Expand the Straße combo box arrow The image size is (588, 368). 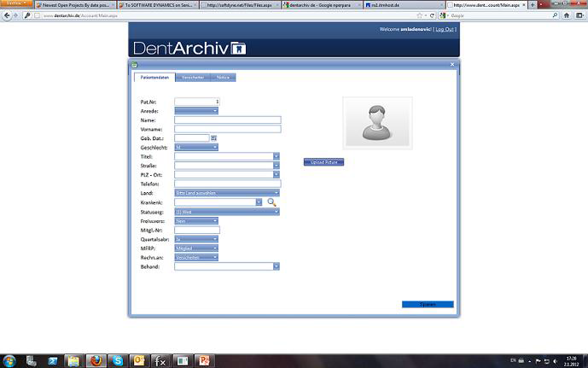click(277, 166)
